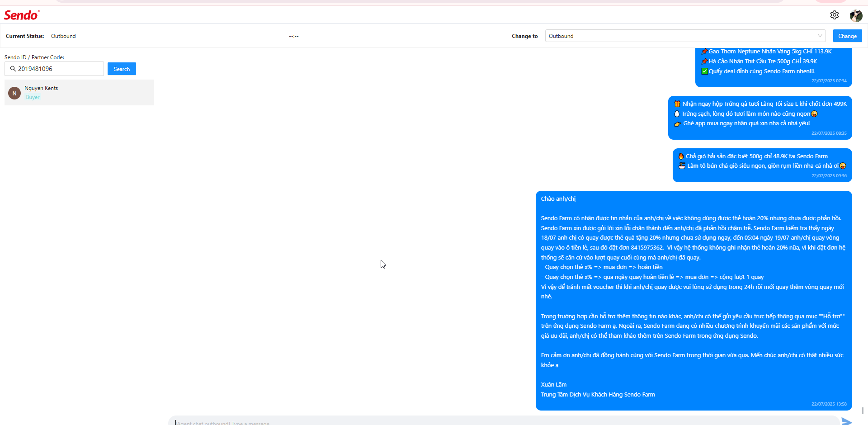868x425 pixels.
Task: Click the --:-- timer display
Action: (294, 36)
